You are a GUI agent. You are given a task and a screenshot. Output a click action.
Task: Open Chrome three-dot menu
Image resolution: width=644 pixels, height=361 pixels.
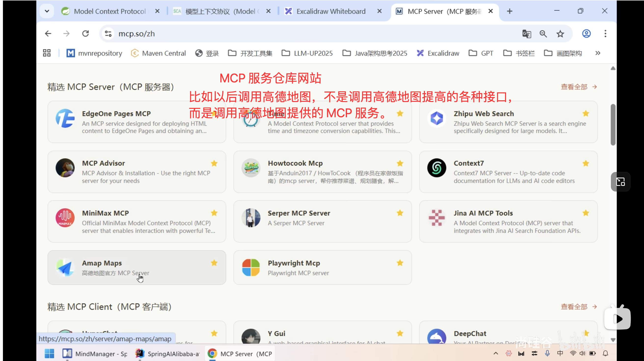tap(605, 34)
